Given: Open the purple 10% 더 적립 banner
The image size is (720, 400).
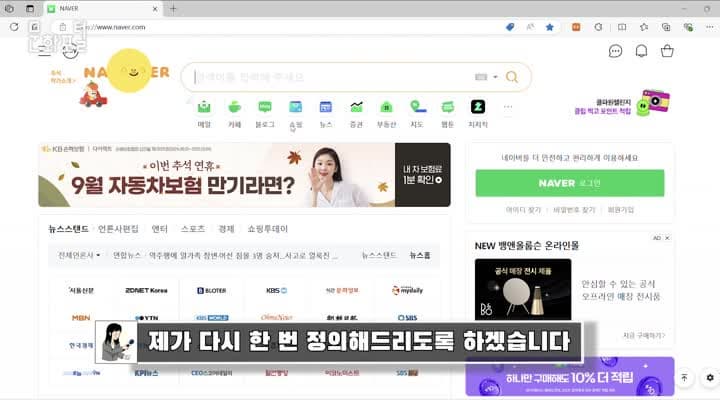Looking at the screenshot, I should coord(570,377).
